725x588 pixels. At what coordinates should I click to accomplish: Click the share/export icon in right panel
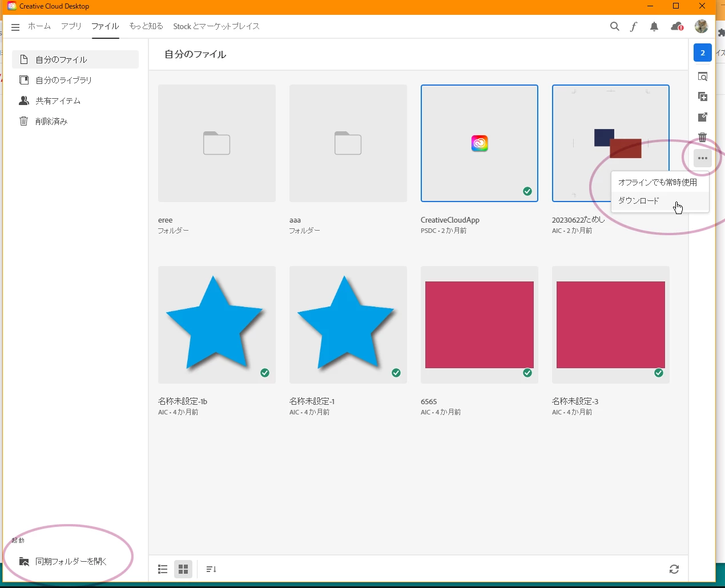coord(703,117)
